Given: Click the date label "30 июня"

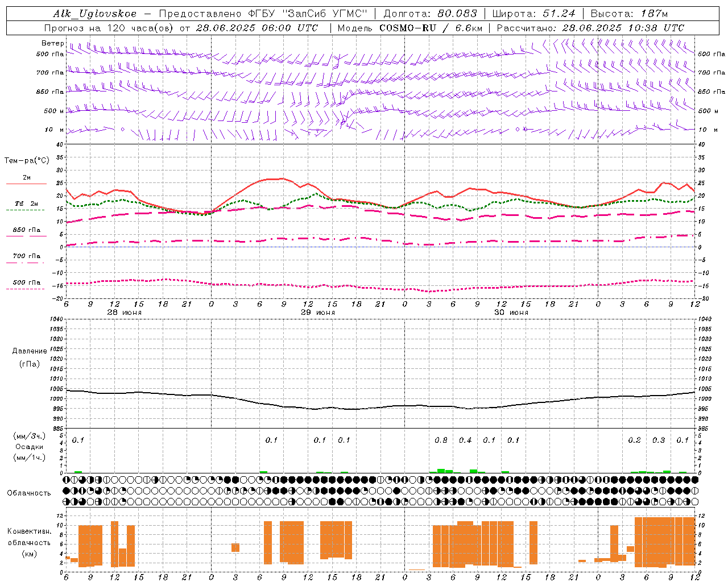Looking at the screenshot, I should (511, 313).
